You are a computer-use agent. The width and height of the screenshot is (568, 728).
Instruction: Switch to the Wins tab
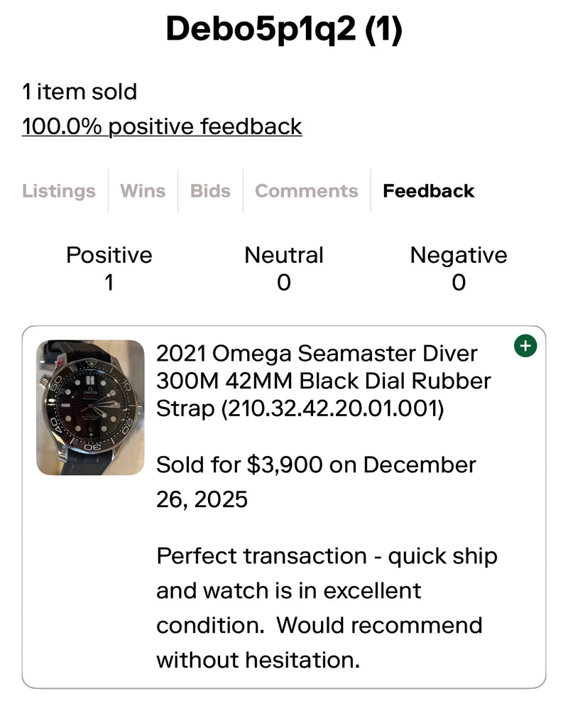click(x=143, y=191)
